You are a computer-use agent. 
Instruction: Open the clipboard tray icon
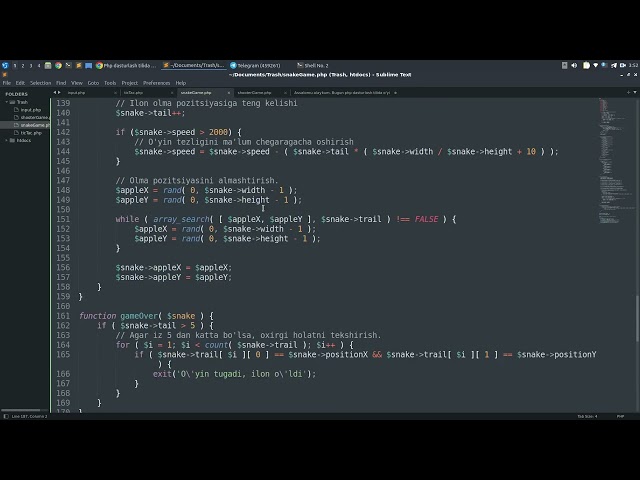tap(564, 65)
